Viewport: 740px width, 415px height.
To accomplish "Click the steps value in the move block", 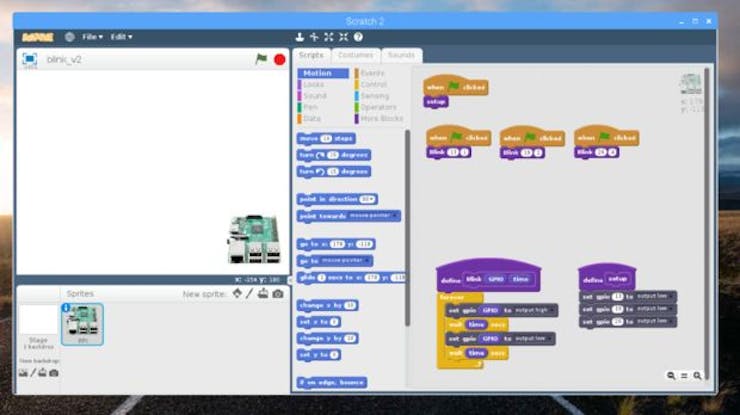I will coord(326,138).
